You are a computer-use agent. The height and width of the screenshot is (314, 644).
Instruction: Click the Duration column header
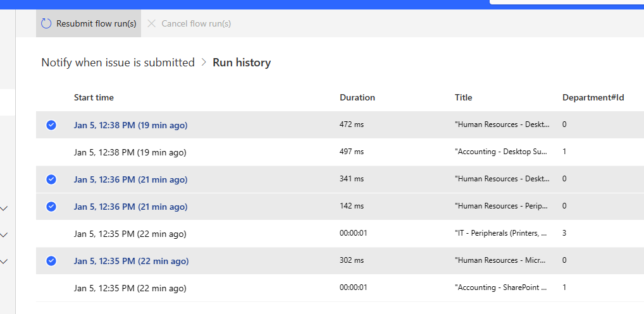357,97
